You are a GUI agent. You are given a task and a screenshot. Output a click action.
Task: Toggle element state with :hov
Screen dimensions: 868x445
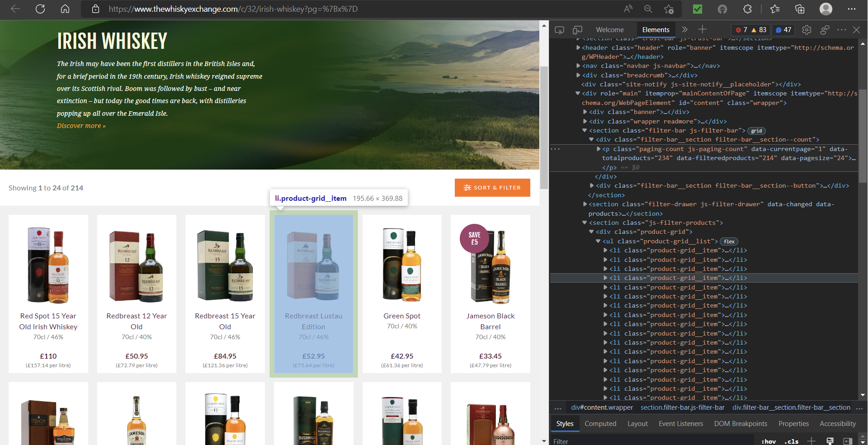[769, 441]
